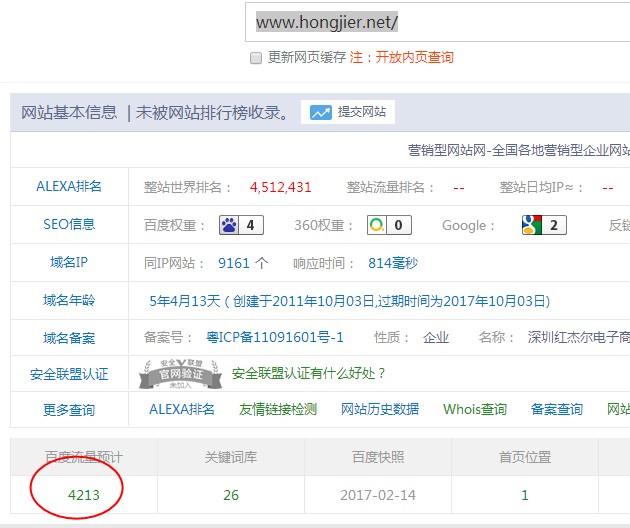Click the 域名IP row label
This screenshot has width=630, height=528.
(x=69, y=262)
